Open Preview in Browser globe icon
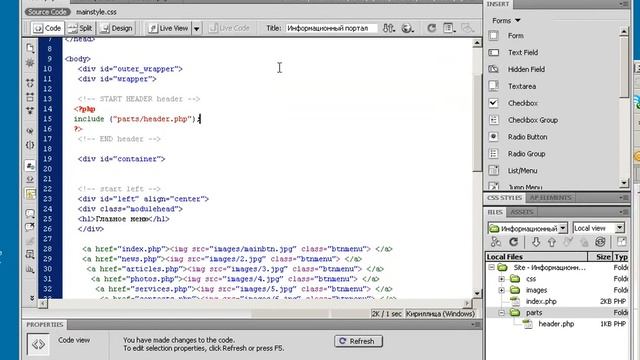This screenshot has height=360, width=640. point(407,28)
